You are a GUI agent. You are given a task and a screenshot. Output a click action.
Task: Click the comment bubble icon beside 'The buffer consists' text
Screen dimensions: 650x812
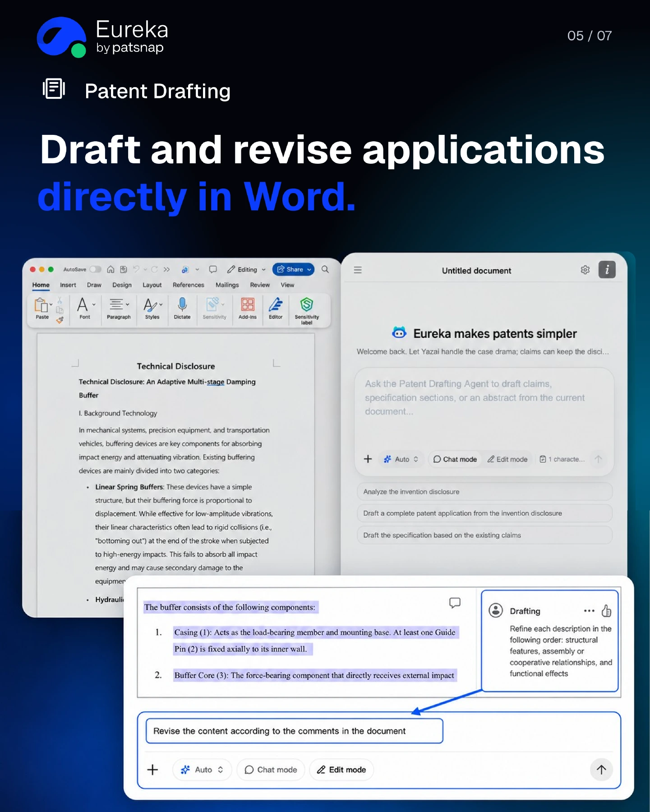pos(455,603)
